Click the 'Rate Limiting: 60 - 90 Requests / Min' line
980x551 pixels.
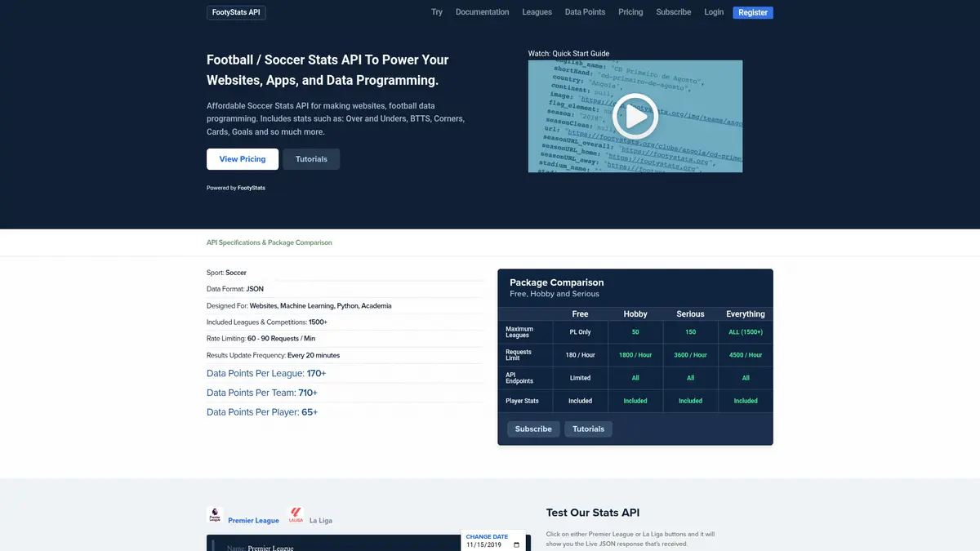[x=261, y=338]
